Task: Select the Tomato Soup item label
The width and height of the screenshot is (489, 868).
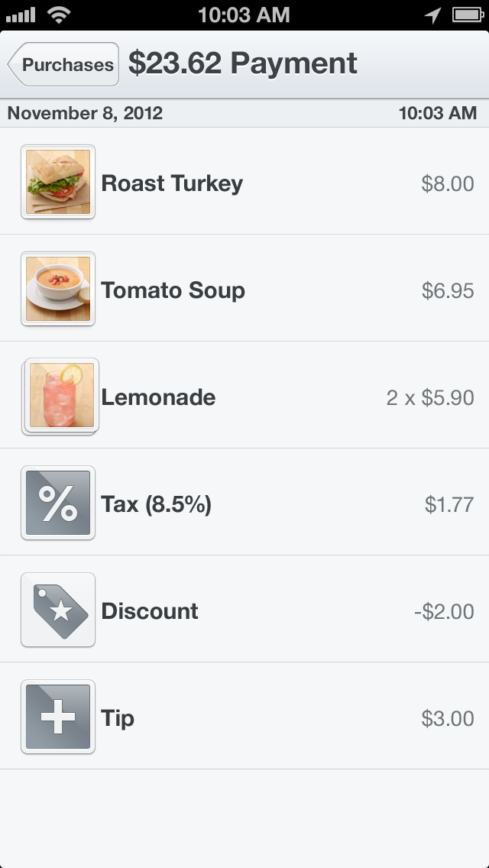Action: [173, 290]
